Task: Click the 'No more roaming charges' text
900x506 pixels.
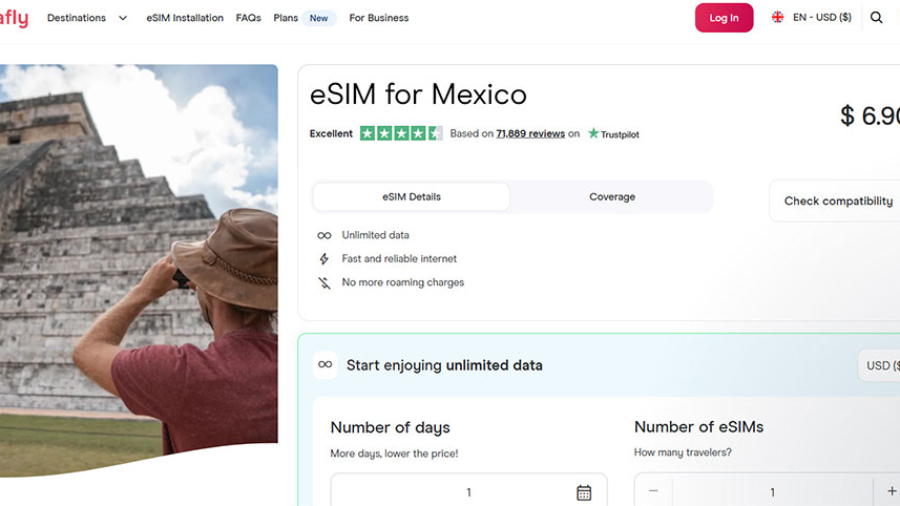Action: pos(402,282)
